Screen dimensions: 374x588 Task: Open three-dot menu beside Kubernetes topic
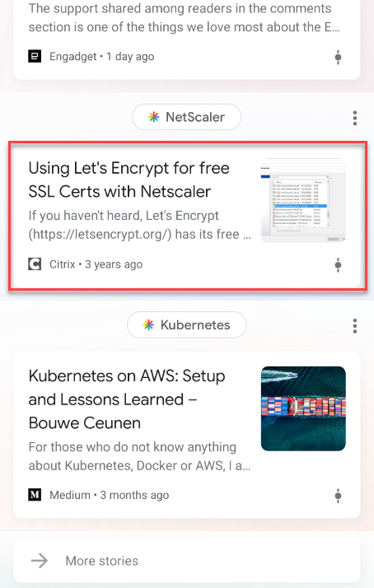(x=355, y=326)
